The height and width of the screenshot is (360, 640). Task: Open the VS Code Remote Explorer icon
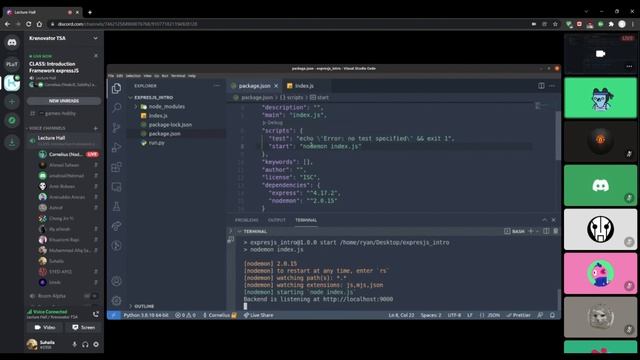pos(116,187)
